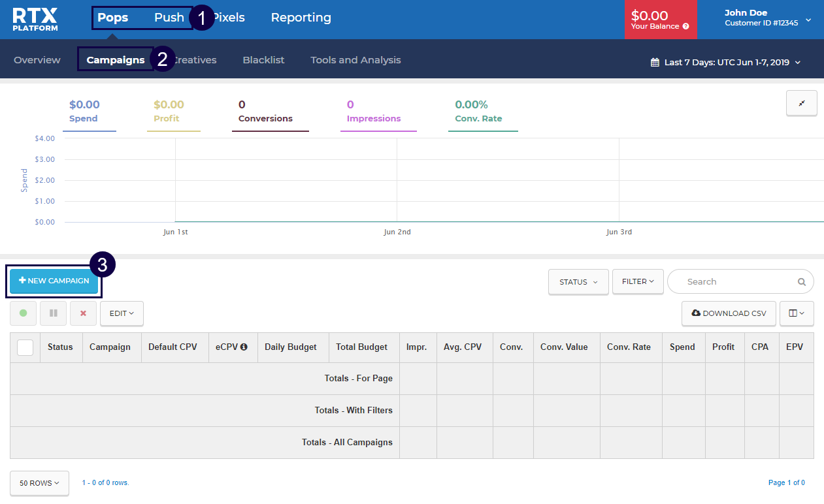Click the red X delete icon
The width and height of the screenshot is (824, 504).
click(x=83, y=313)
